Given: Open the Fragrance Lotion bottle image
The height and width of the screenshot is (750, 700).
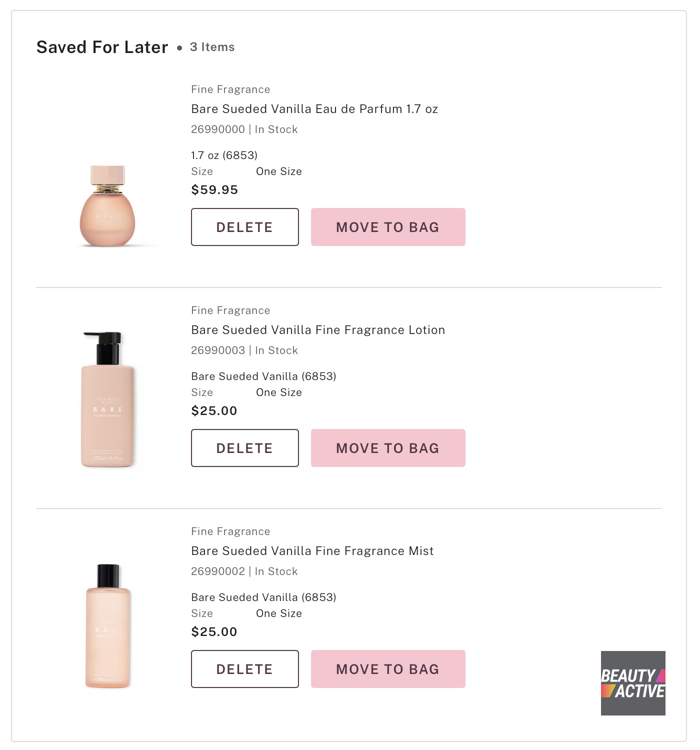Looking at the screenshot, I should click(x=108, y=399).
